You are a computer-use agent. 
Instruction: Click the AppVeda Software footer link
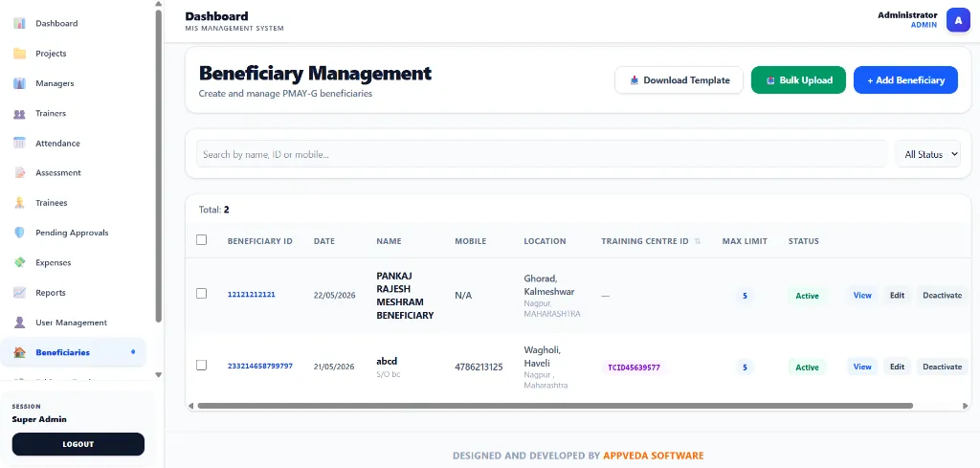point(653,457)
